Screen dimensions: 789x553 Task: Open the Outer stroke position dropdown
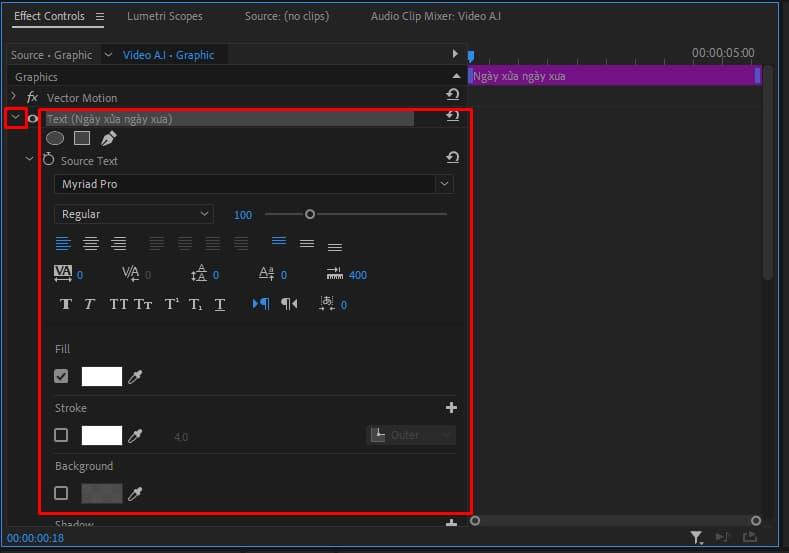tap(411, 435)
